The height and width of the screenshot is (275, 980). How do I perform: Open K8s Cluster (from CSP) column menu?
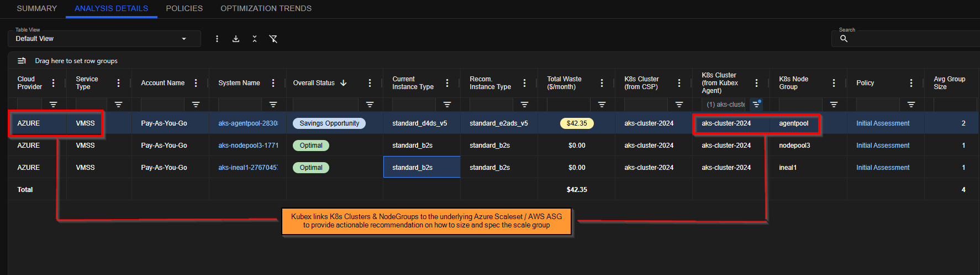(x=679, y=83)
